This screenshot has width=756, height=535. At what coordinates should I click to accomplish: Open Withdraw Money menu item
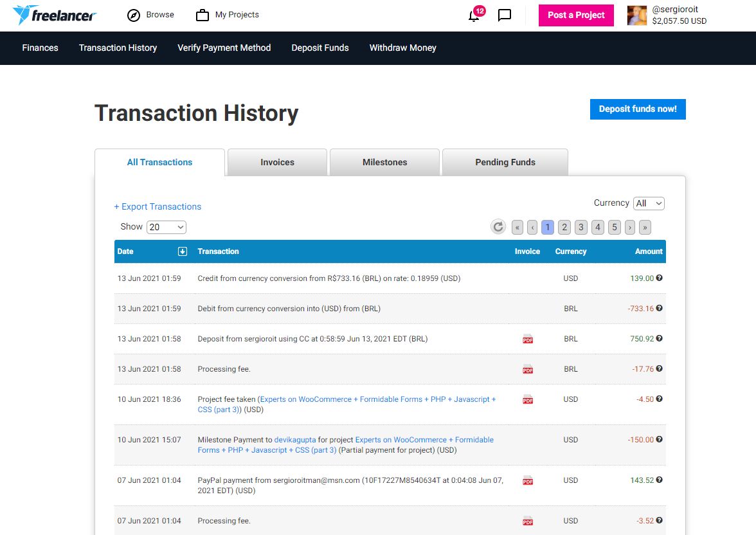point(402,48)
